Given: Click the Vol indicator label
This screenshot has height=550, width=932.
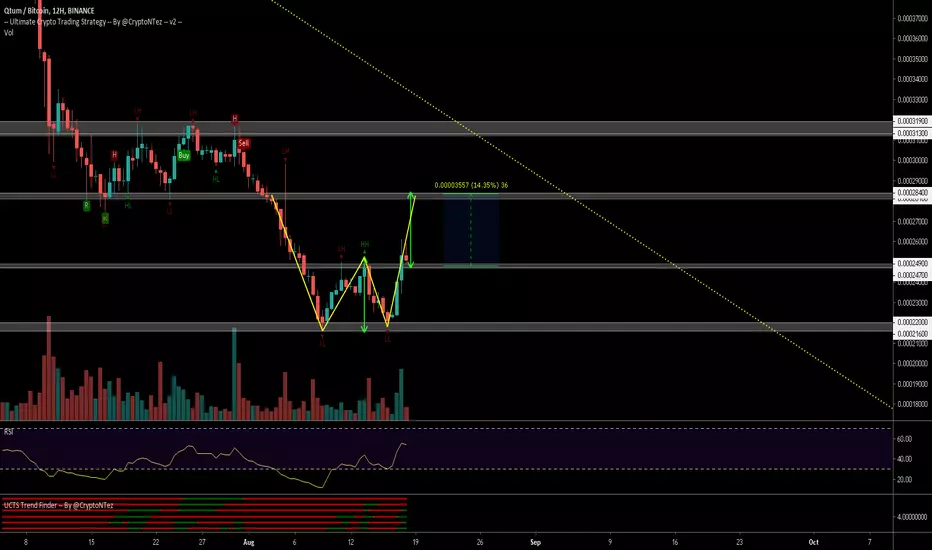Looking at the screenshot, I should pyautogui.click(x=8, y=33).
